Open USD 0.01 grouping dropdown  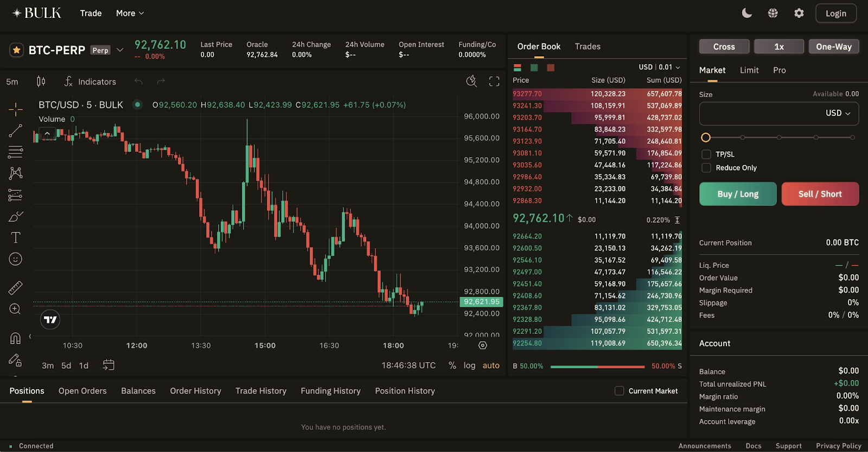[x=659, y=67]
